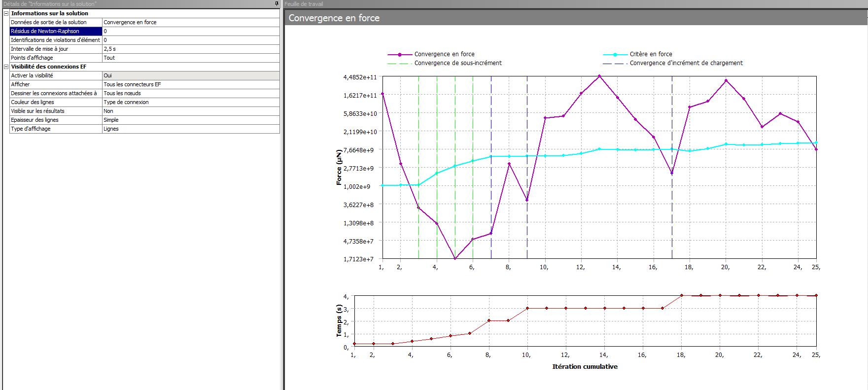Select the "Couleur des lignes" property
The width and height of the screenshot is (868, 390).
click(x=56, y=102)
